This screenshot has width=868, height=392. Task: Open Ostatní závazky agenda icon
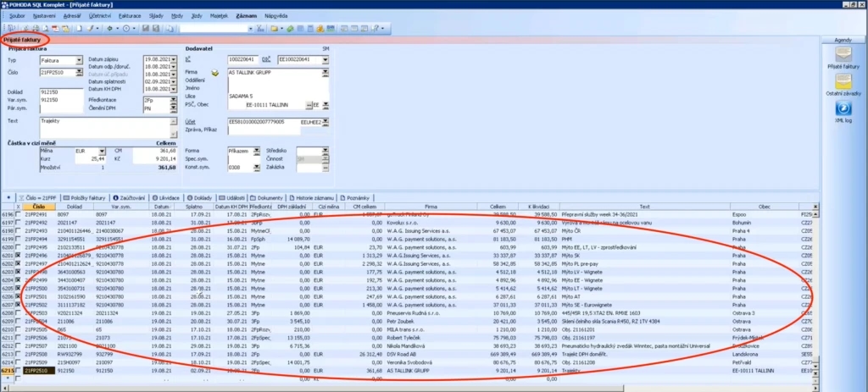(843, 81)
